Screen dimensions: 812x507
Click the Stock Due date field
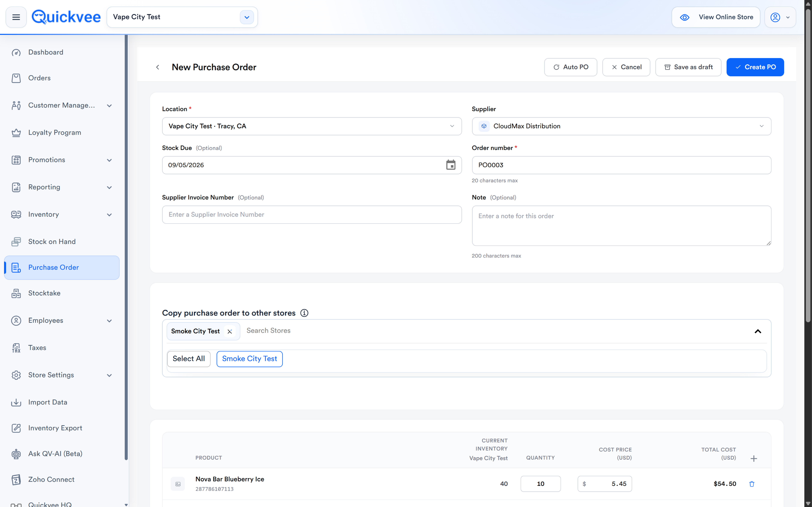pos(312,165)
